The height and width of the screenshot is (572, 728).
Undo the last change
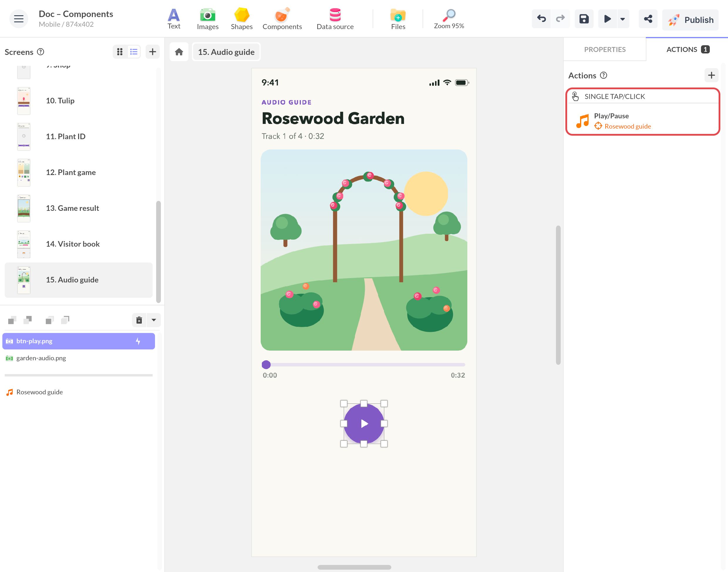[x=541, y=19]
